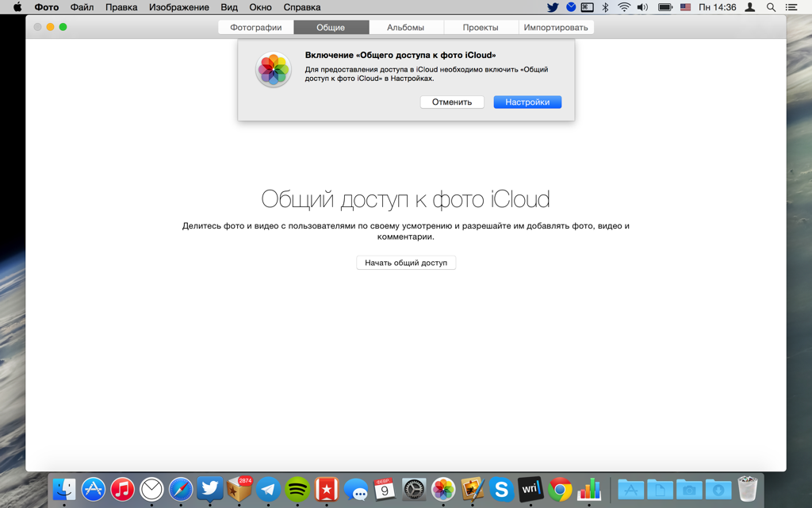812x508 pixels.
Task: Launch Safari from the Dock
Action: click(x=181, y=489)
